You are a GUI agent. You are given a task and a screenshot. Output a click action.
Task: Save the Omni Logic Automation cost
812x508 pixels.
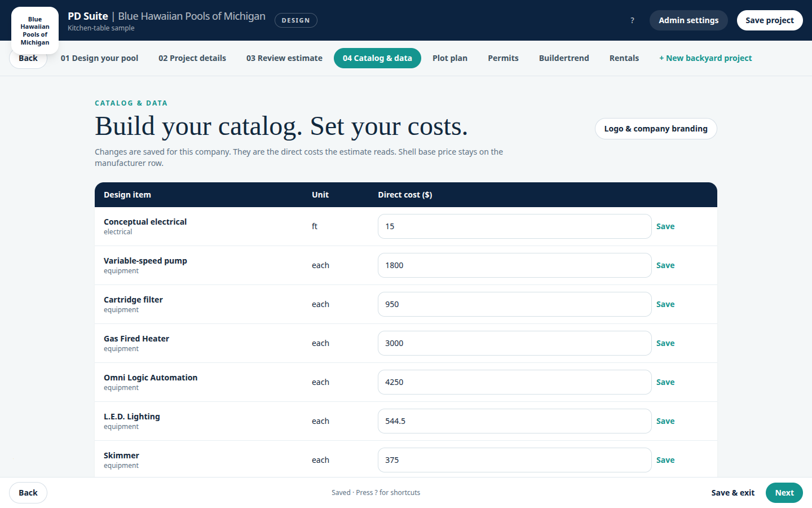click(x=665, y=382)
